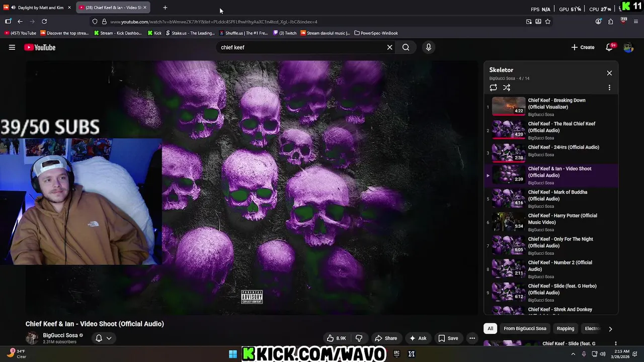Open the PowerSpec-WinBook bookmarks folder
644x362 pixels.
[376, 33]
